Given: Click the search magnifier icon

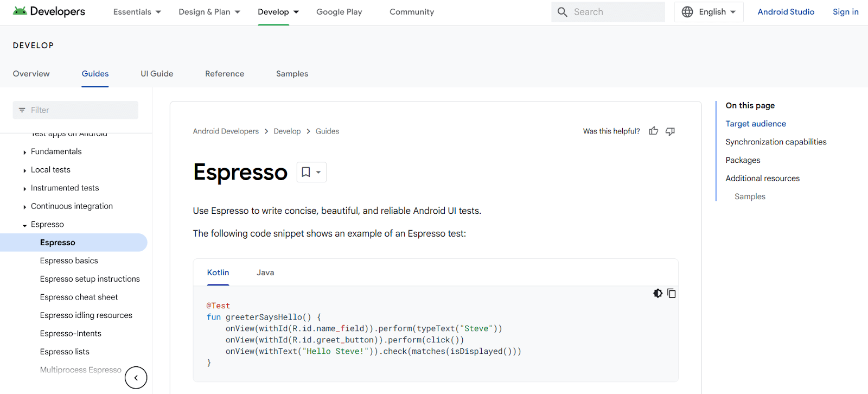Looking at the screenshot, I should (563, 12).
